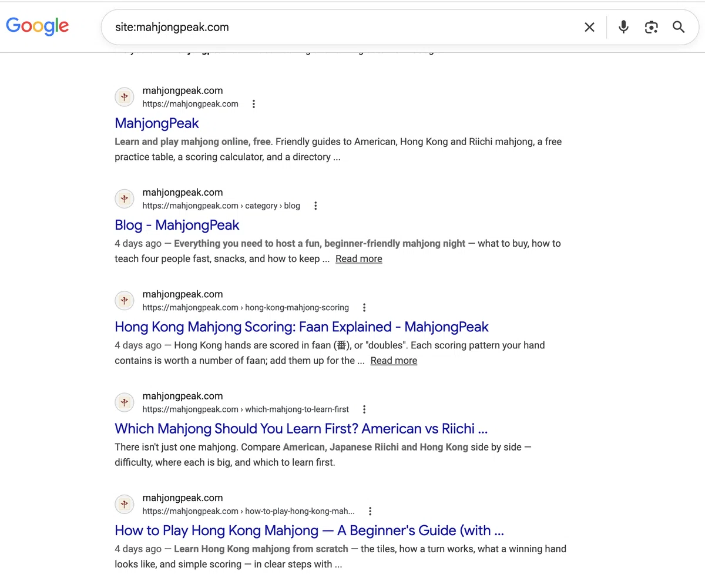Click URL ending in hong-kong-mahjong-scoring
The width and height of the screenshot is (705, 588).
[246, 307]
